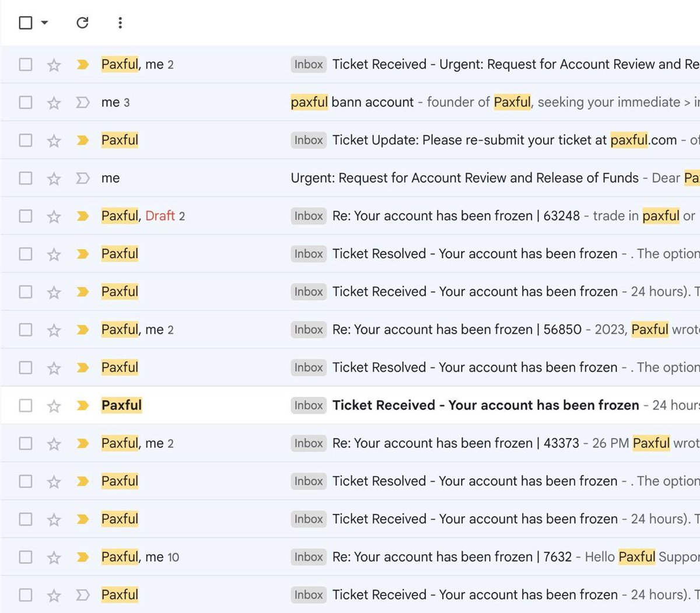Star the frozen account email numbered 7632
This screenshot has width=700, height=613.
click(x=54, y=558)
